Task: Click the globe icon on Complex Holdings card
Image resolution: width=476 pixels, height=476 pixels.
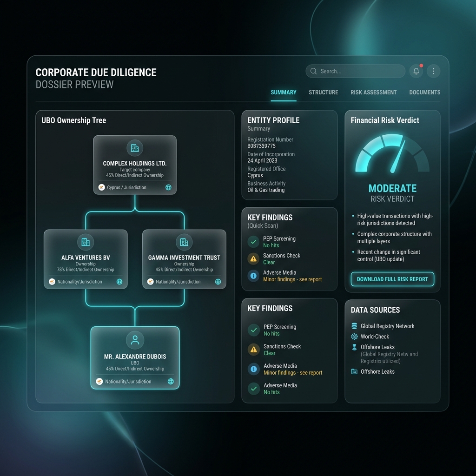Action: coord(168,187)
